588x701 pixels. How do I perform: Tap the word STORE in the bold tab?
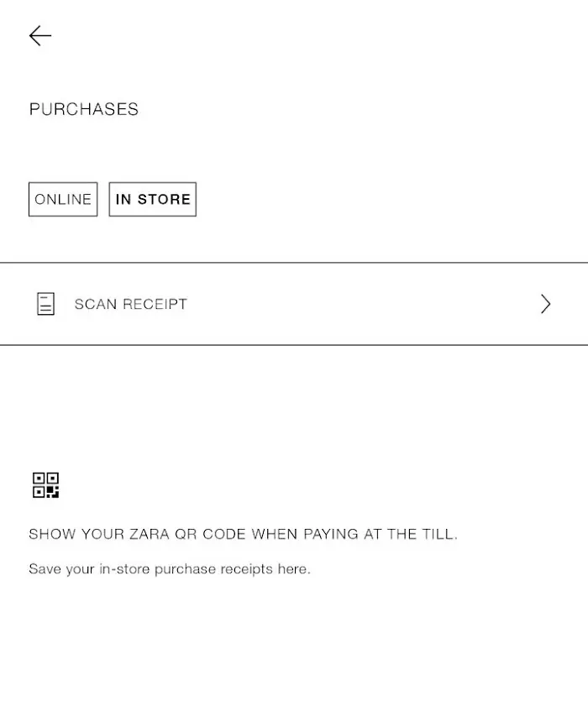(x=165, y=200)
